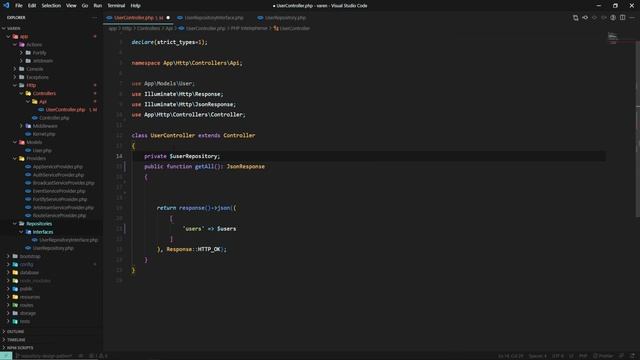Open the View menu
This screenshot has height=360, width=640.
[x=71, y=6]
